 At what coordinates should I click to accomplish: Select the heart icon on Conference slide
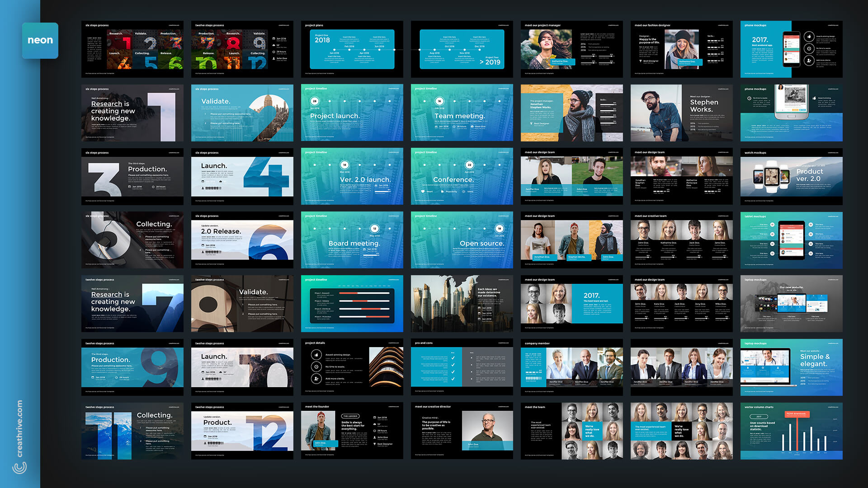[x=423, y=192]
